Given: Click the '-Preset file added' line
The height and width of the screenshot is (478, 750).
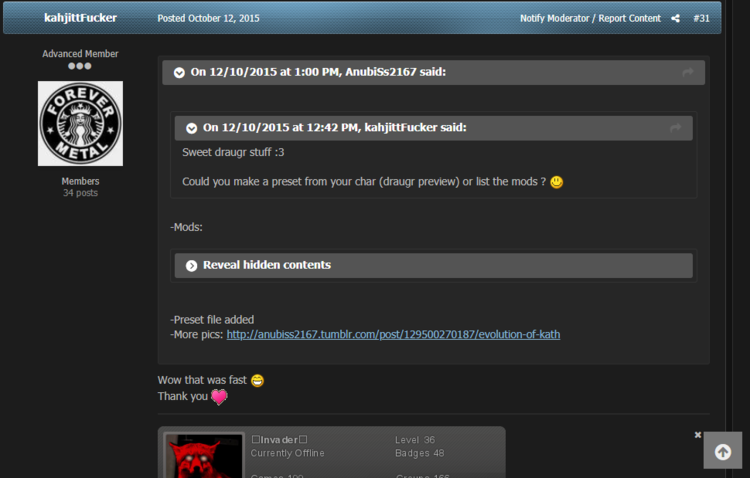Looking at the screenshot, I should (212, 320).
